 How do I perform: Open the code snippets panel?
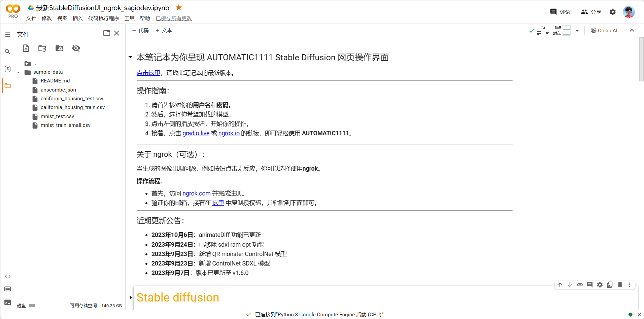click(7, 276)
